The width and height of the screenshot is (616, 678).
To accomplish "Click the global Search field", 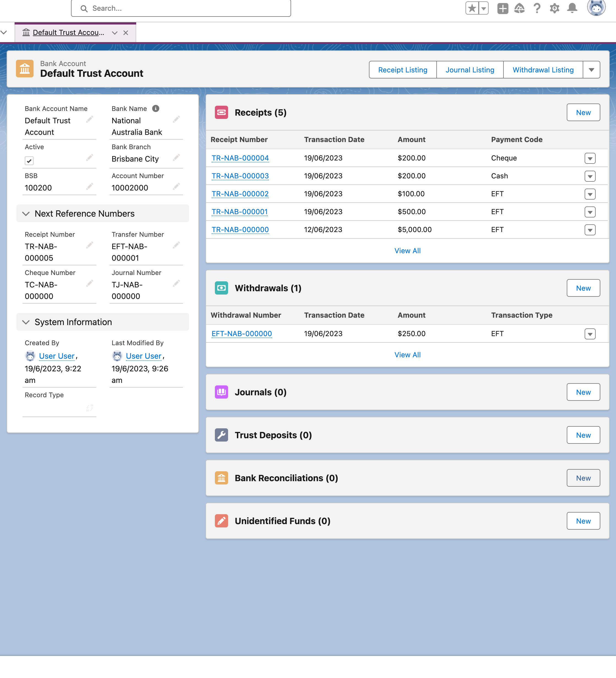I will point(181,8).
